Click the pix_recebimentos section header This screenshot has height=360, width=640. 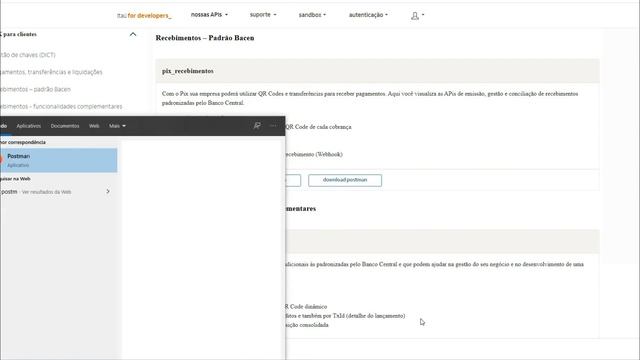tap(377, 71)
